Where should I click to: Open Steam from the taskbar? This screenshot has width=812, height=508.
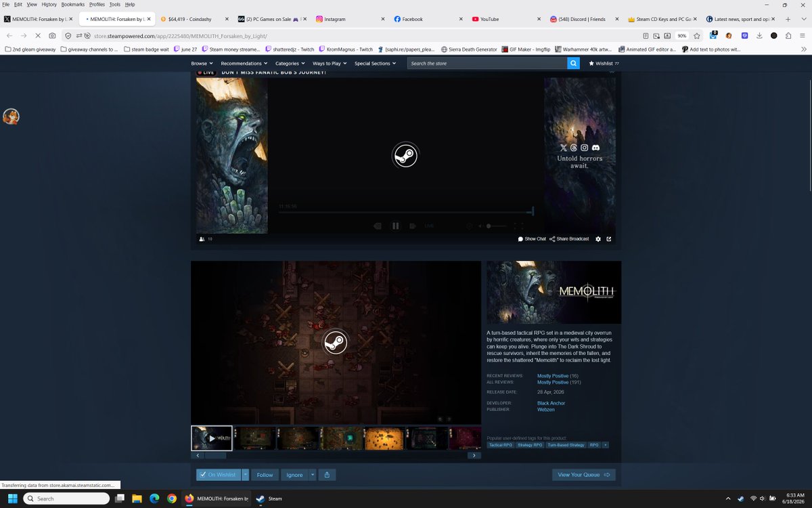269,499
